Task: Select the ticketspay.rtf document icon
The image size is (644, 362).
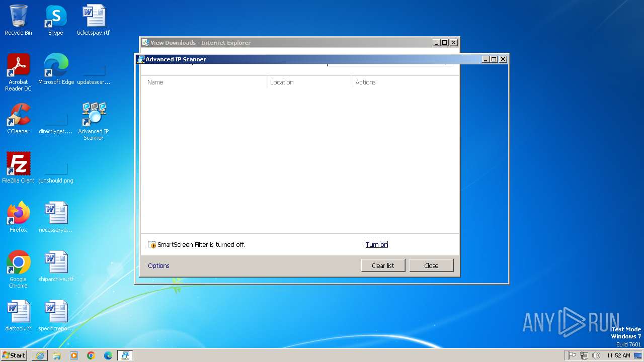Action: [94, 20]
